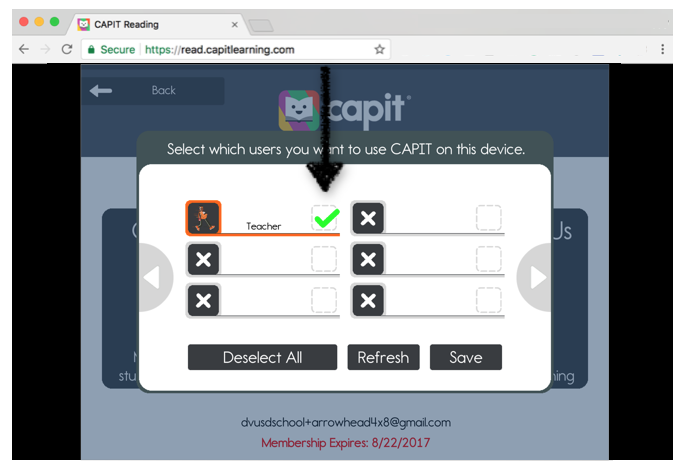The height and width of the screenshot is (472, 688).
Task: Uncheck the green checkmark for Teacher
Action: click(325, 218)
